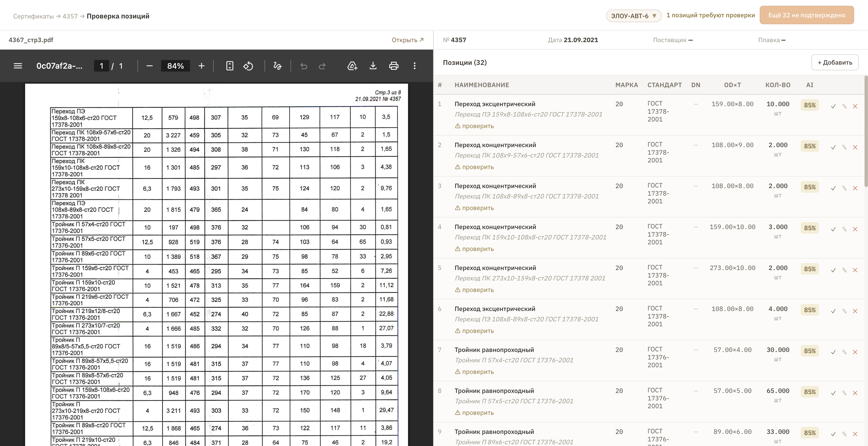
Task: Go to 4357 breadcrumb
Action: pos(70,16)
